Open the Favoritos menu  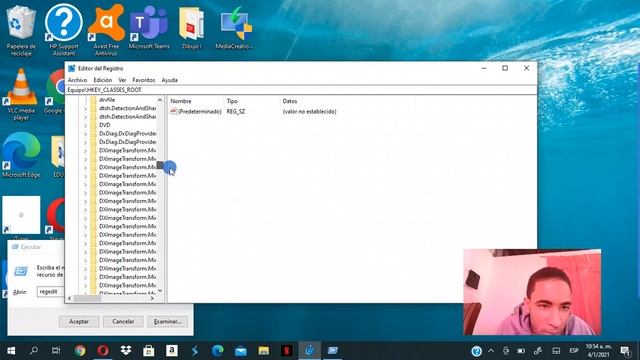(x=144, y=80)
